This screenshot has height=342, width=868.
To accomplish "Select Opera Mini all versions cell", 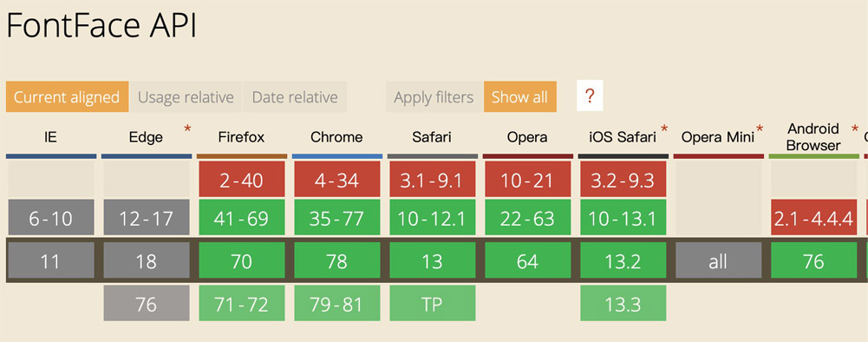I will coord(718,260).
